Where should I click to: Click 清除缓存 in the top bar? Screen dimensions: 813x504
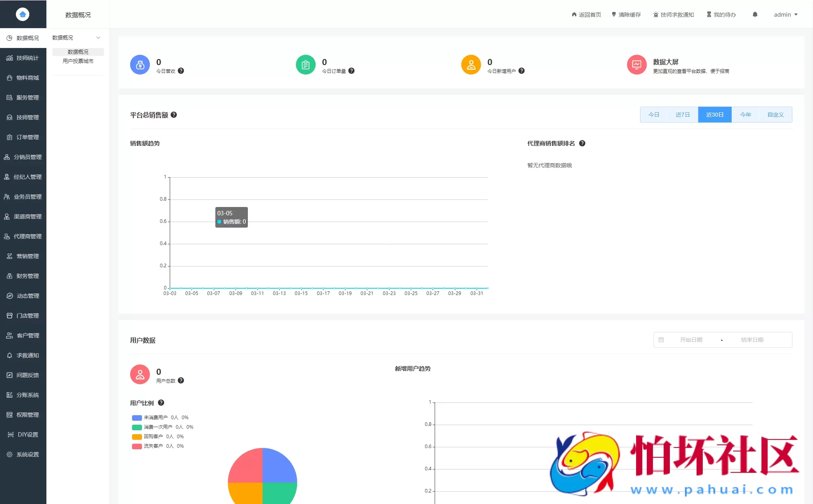626,15
